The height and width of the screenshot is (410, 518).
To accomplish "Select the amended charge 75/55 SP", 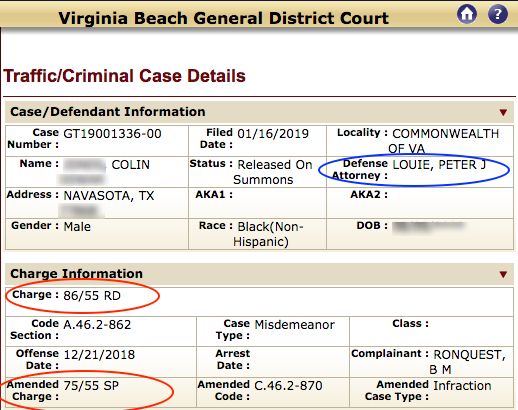I will [91, 386].
